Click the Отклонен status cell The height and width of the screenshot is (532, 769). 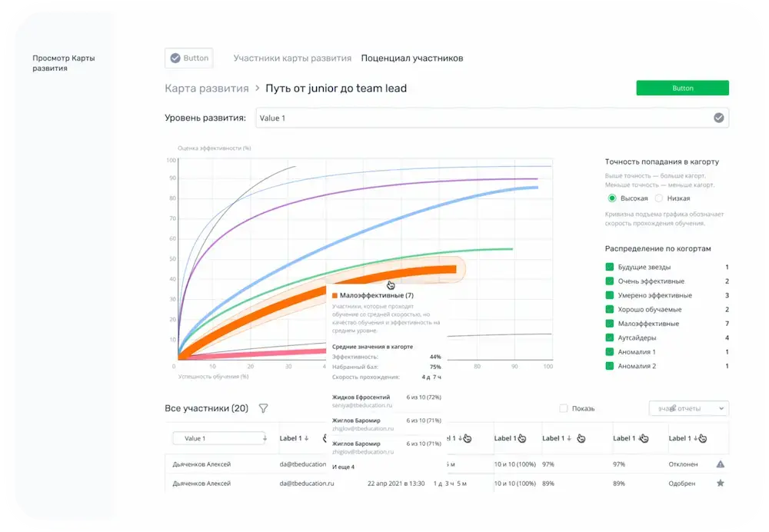(683, 464)
